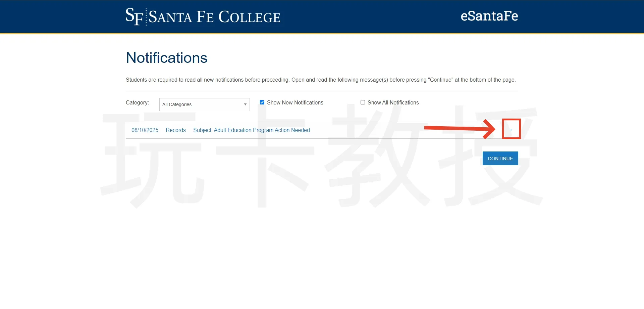Click the Category dropdown arrow
644x309 pixels.
(245, 104)
